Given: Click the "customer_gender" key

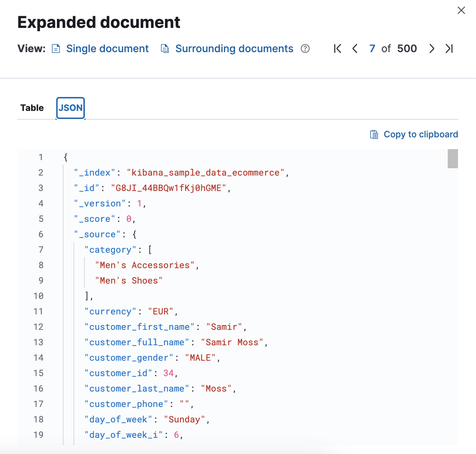Looking at the screenshot, I should [x=129, y=358].
